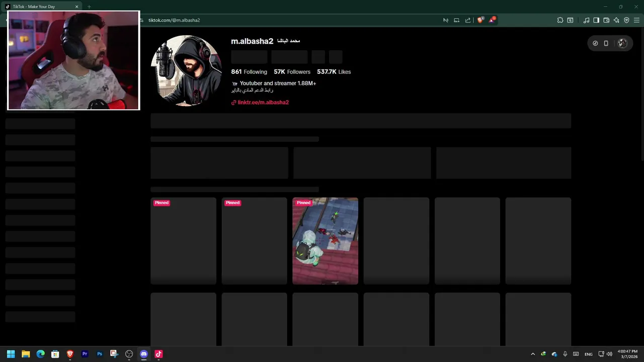Switch to Brave browser in taskbar

pos(70,354)
